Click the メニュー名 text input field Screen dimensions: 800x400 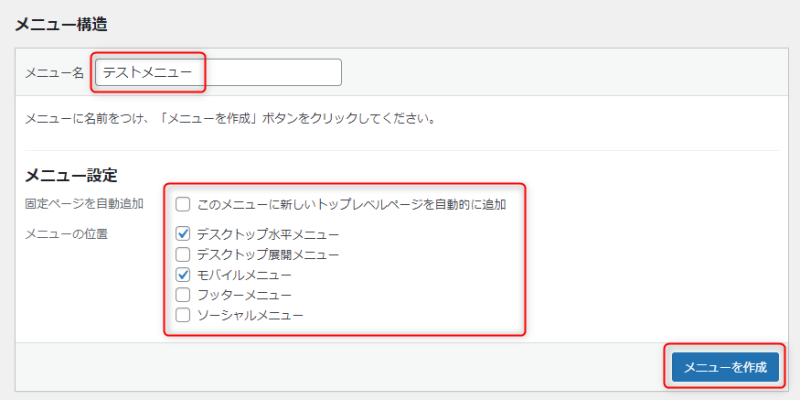click(x=218, y=73)
